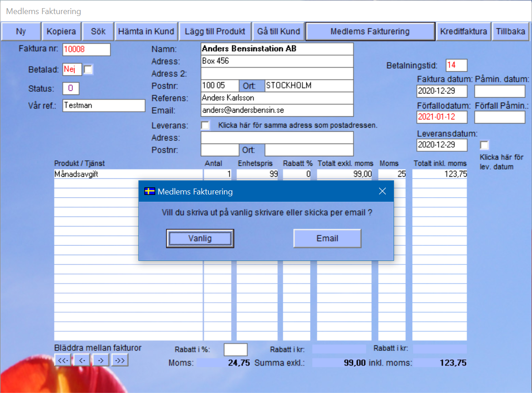Go to next invoice with -> arrow
This screenshot has height=393, width=532.
pyautogui.click(x=101, y=360)
